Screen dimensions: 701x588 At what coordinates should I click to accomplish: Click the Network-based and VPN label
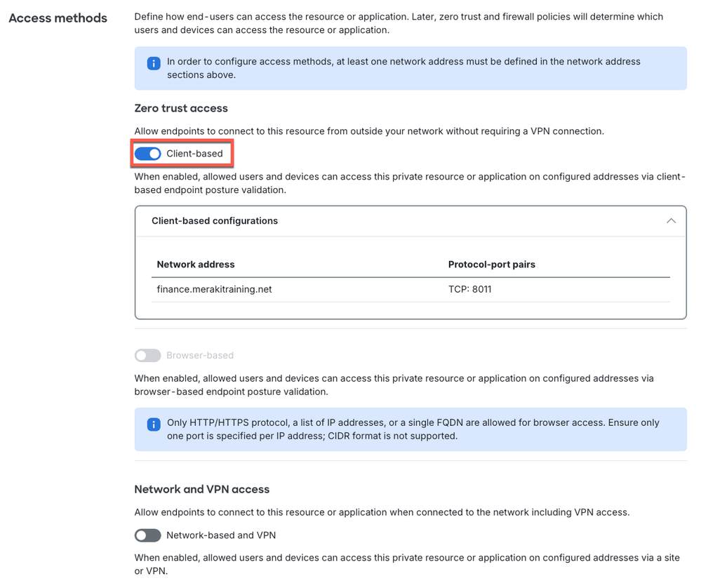coord(221,535)
